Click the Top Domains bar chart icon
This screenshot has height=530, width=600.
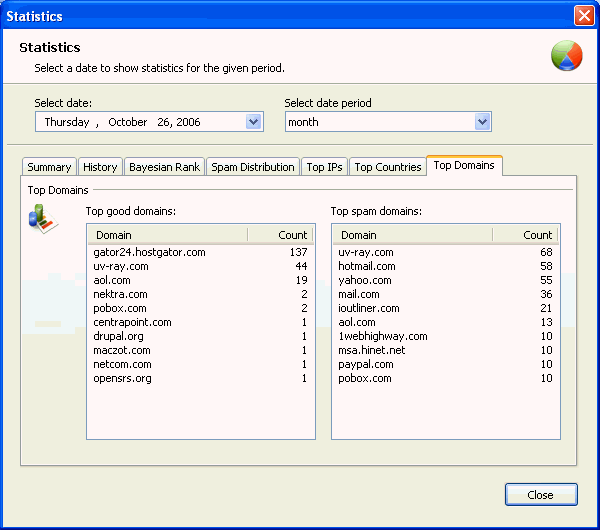43,219
